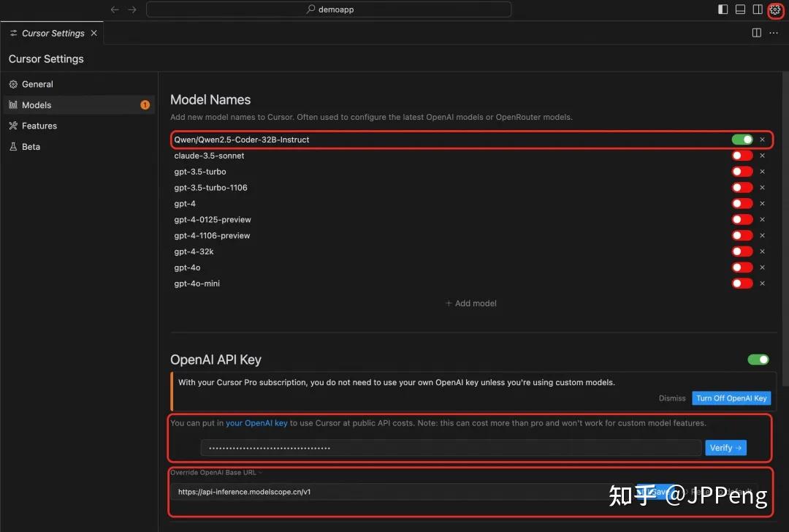Toggle the bottom panel layout icon

(739, 9)
